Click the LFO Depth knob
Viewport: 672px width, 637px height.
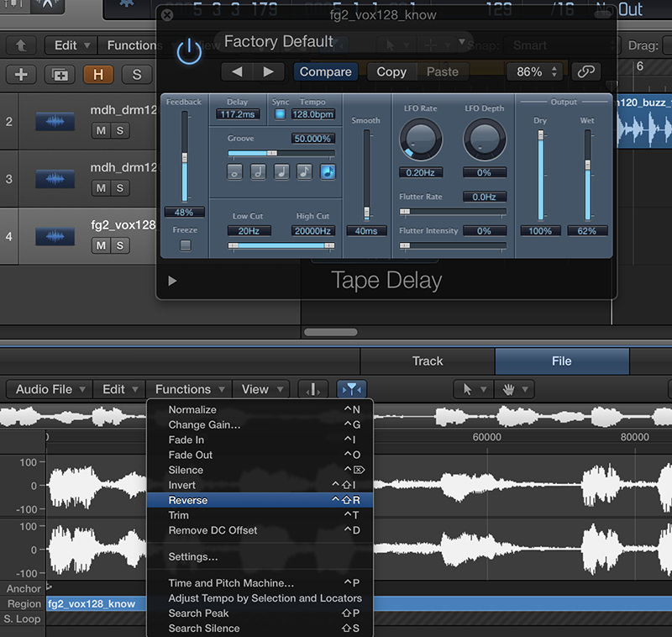click(485, 140)
